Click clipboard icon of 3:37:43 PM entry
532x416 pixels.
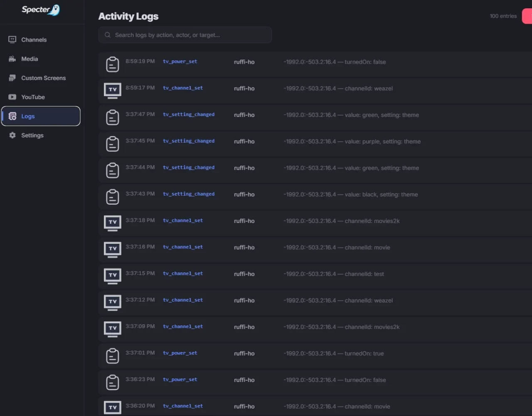[113, 197]
